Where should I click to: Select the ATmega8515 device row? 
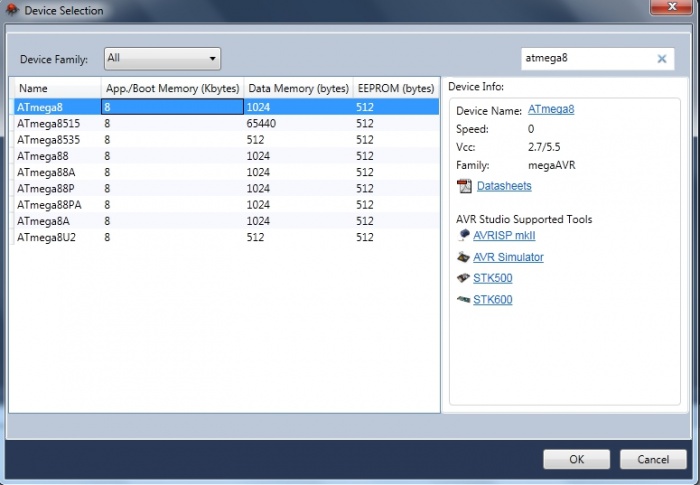tap(47, 124)
